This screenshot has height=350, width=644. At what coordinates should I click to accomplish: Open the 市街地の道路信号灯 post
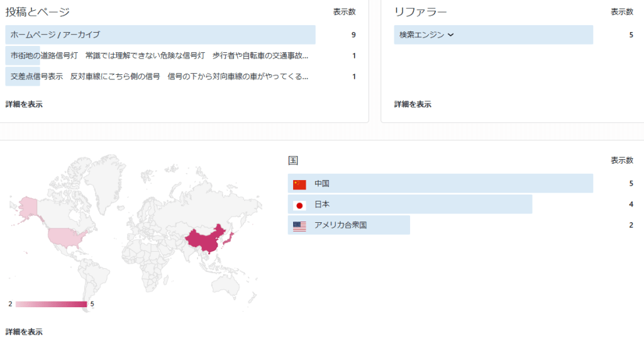(159, 56)
